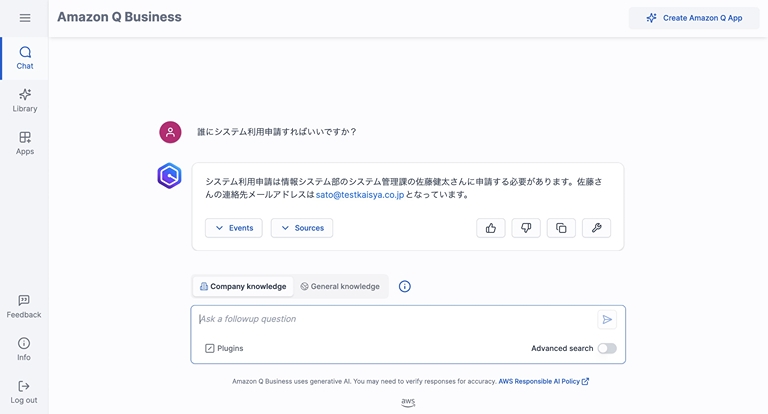Focus the Ask a followup question field

point(396,319)
